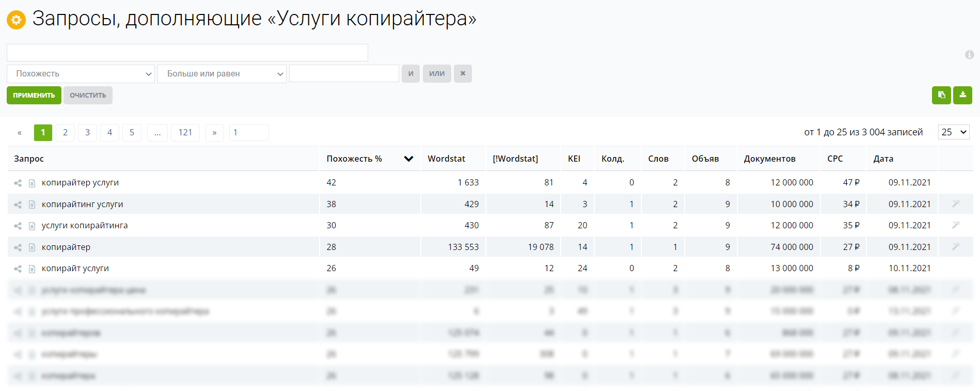The width and height of the screenshot is (980, 391).
Task: Click records count text 3 004 записей
Action: coord(892,132)
